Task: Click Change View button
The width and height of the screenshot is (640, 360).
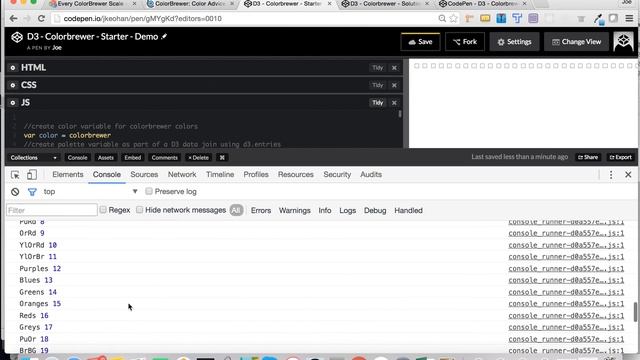Action: pos(576,42)
